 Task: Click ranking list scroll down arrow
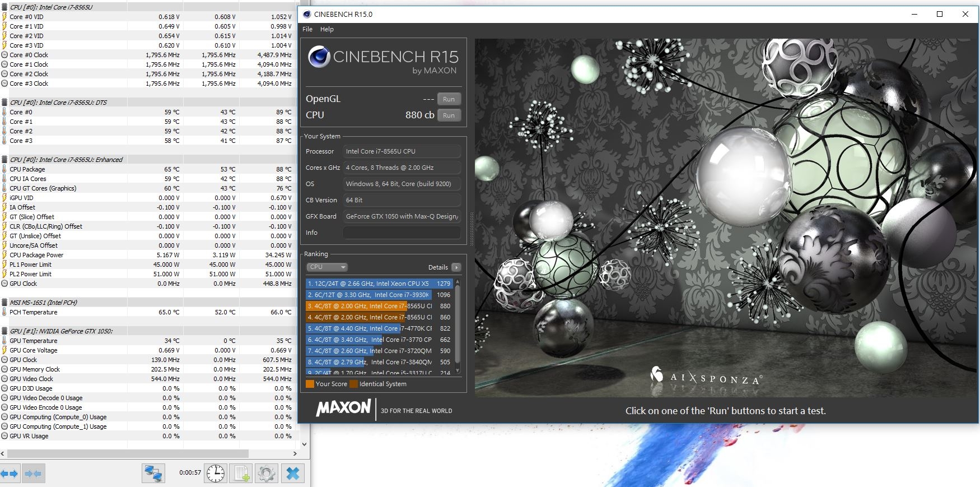click(x=458, y=370)
